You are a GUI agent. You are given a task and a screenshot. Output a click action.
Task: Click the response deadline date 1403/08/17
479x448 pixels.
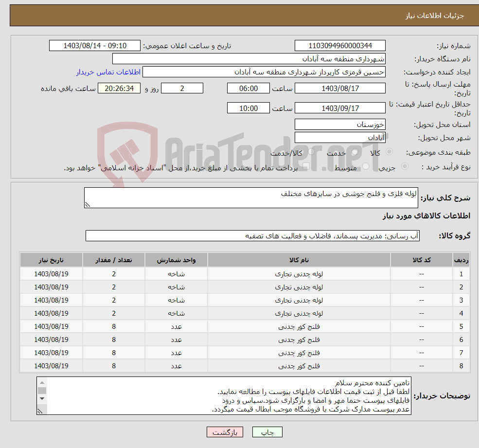coord(340,89)
